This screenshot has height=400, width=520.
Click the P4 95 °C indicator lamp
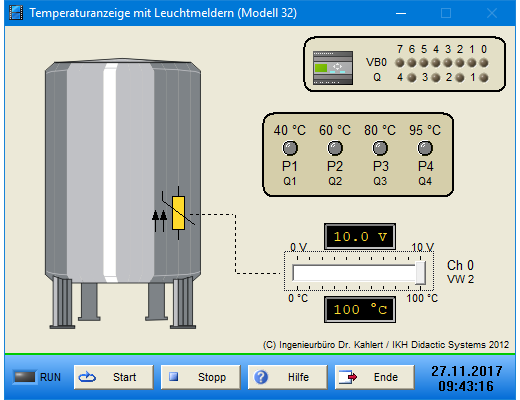click(425, 148)
